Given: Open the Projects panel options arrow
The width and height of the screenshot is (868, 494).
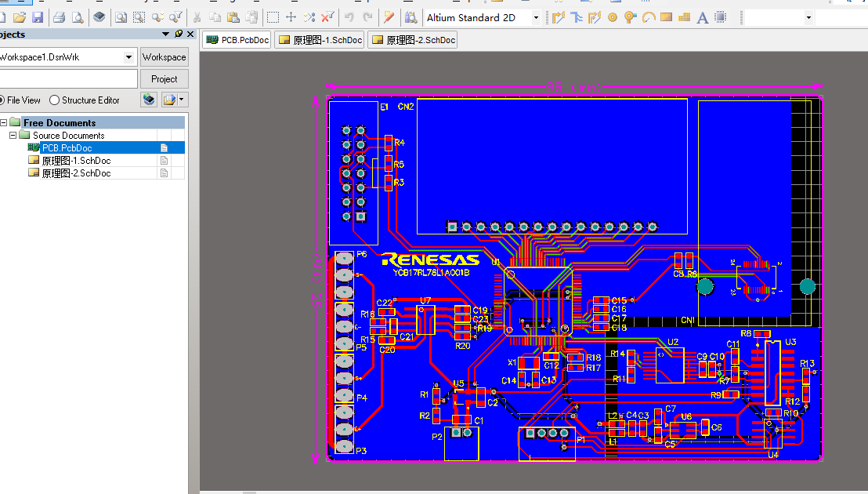Looking at the screenshot, I should pyautogui.click(x=165, y=35).
